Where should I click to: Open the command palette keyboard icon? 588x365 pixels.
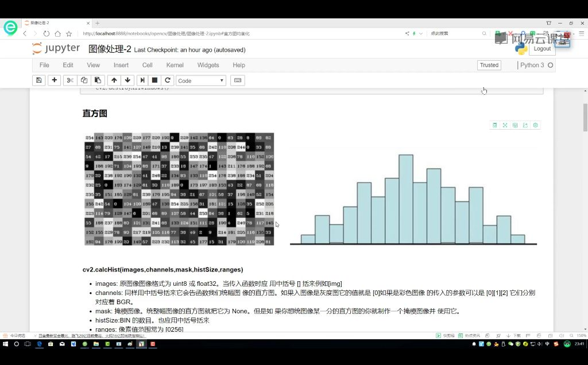(237, 80)
